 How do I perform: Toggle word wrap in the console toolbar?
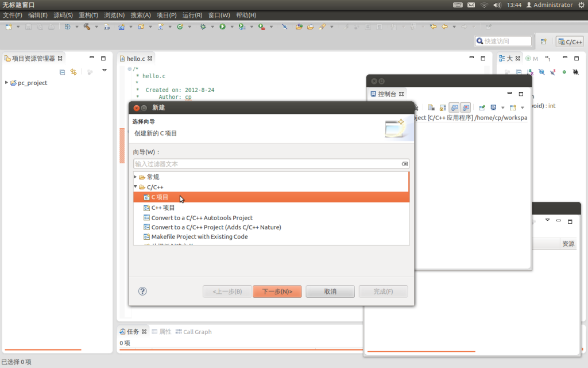(454, 108)
